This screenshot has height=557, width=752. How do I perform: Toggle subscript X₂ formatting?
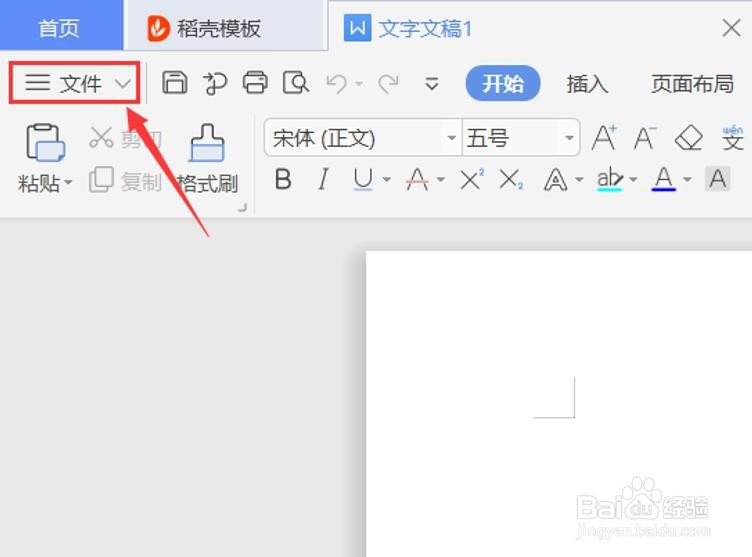click(x=511, y=180)
